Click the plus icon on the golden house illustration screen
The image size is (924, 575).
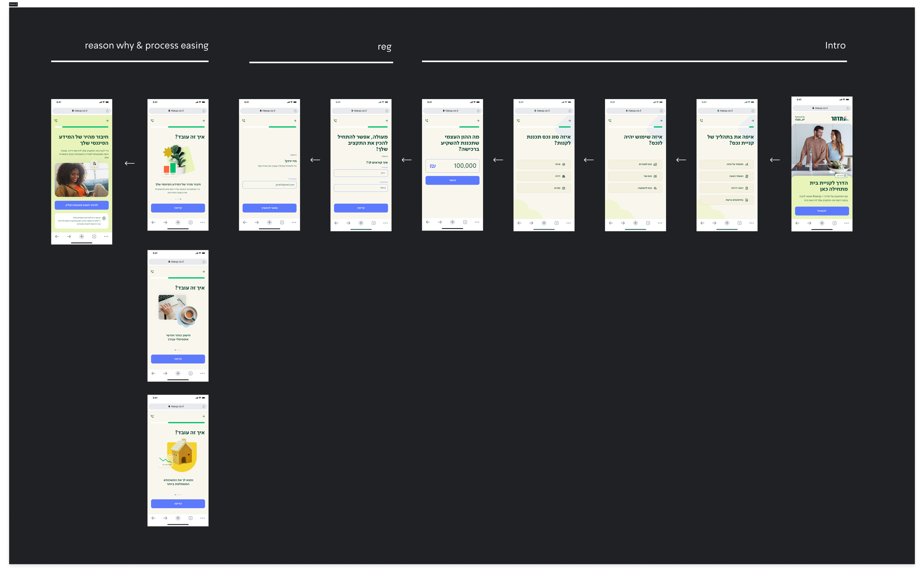pyautogui.click(x=177, y=518)
